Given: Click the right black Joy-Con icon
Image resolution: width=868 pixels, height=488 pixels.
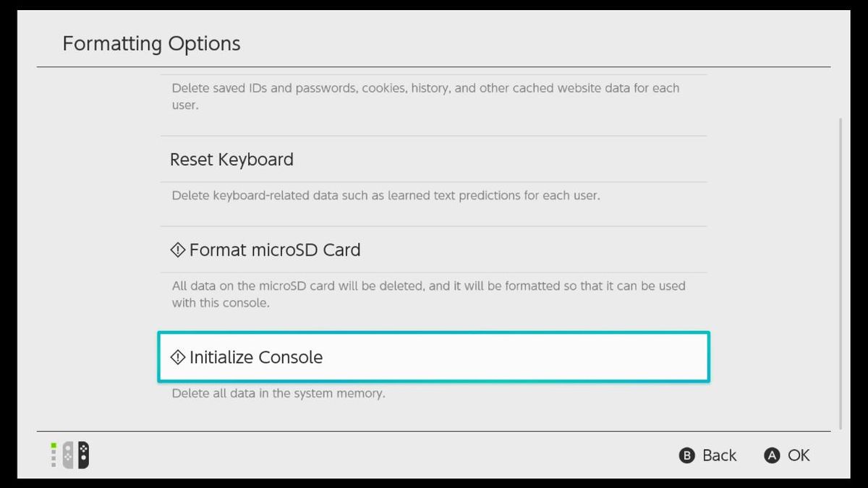Looking at the screenshot, I should click(x=82, y=455).
